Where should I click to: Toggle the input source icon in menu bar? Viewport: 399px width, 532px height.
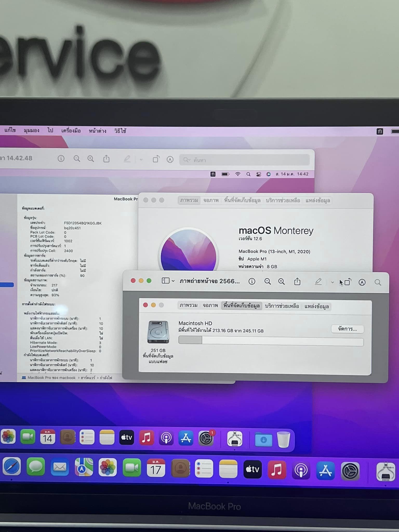(380, 131)
